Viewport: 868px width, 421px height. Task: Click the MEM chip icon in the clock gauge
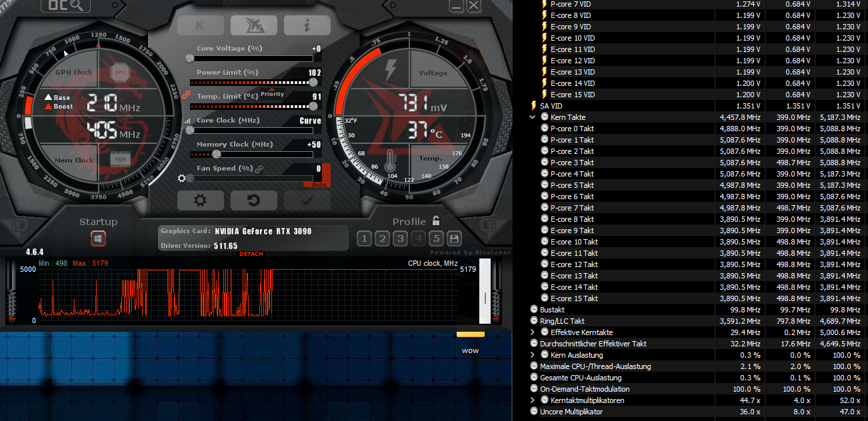point(120,159)
